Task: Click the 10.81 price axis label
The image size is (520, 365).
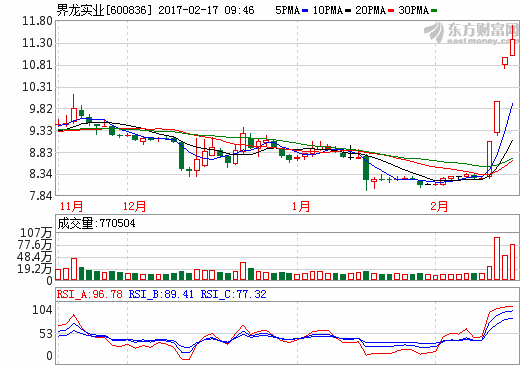Action: pyautogui.click(x=37, y=65)
